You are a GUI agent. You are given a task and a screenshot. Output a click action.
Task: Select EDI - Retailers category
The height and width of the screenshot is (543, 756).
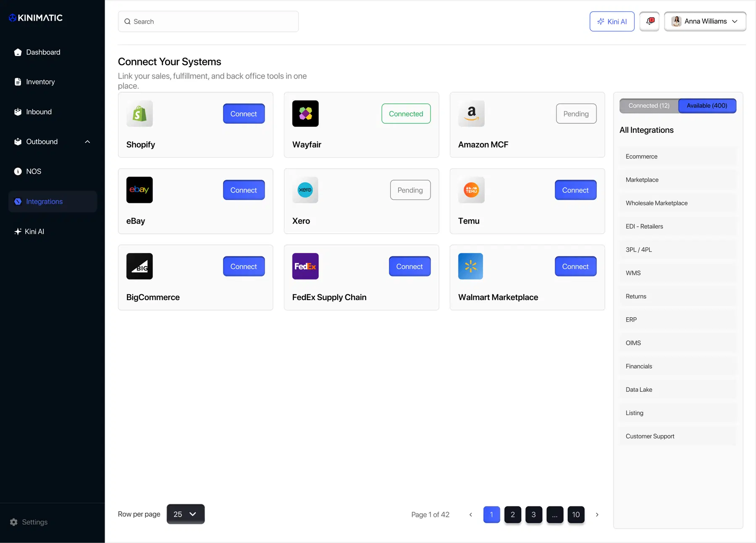pyautogui.click(x=678, y=226)
